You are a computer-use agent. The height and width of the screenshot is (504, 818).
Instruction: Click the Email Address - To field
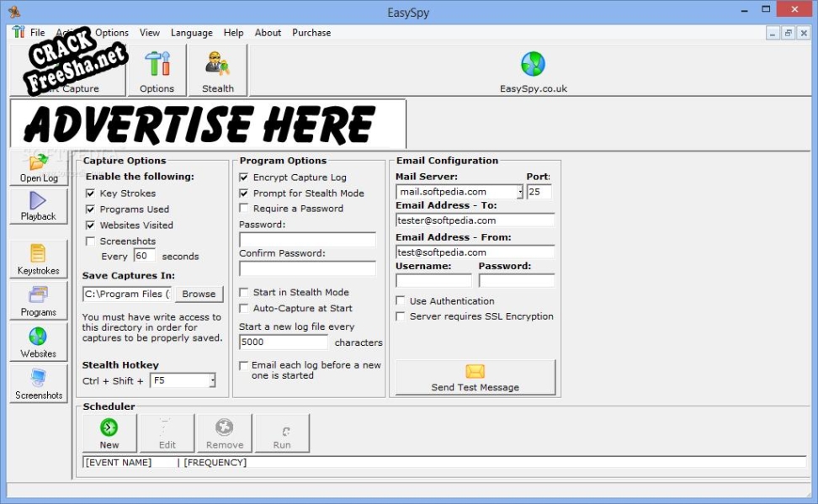click(475, 220)
